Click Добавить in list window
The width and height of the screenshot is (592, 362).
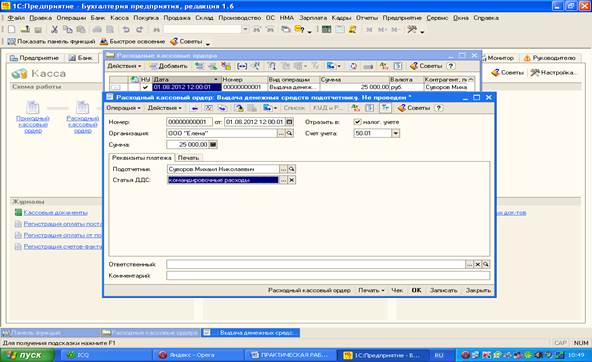coord(169,66)
